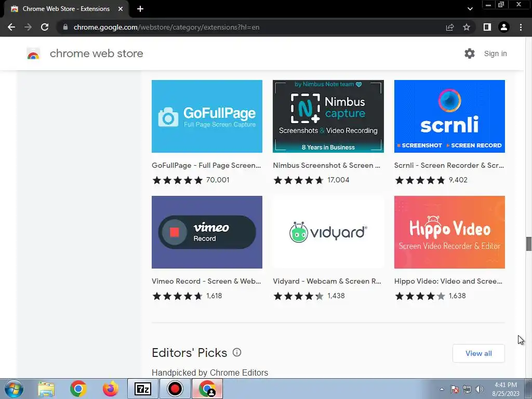
Task: Show Editors' Picks info icon
Action: (237, 353)
